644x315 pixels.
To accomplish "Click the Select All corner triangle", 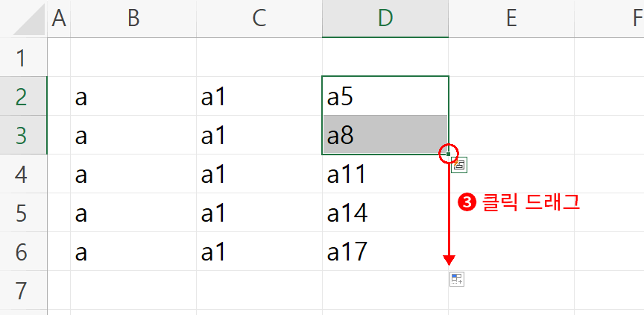I will click(x=29, y=19).
